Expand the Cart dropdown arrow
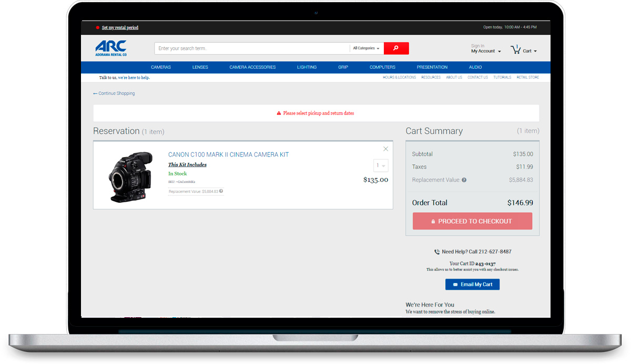 point(535,51)
